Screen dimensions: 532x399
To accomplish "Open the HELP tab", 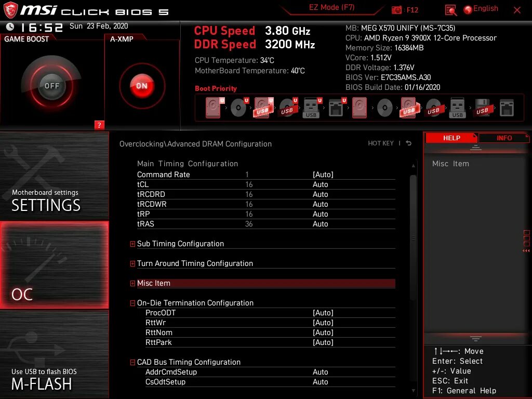I will click(x=451, y=138).
